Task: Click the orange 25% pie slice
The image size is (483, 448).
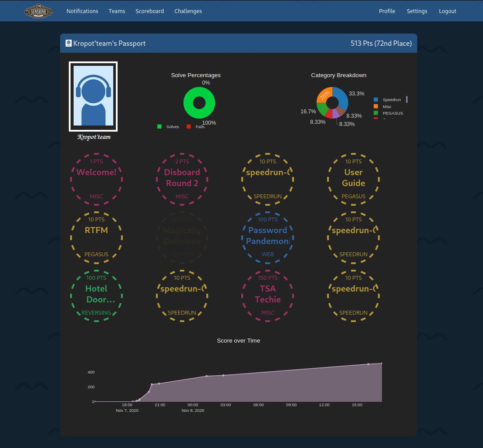Action: pyautogui.click(x=324, y=95)
